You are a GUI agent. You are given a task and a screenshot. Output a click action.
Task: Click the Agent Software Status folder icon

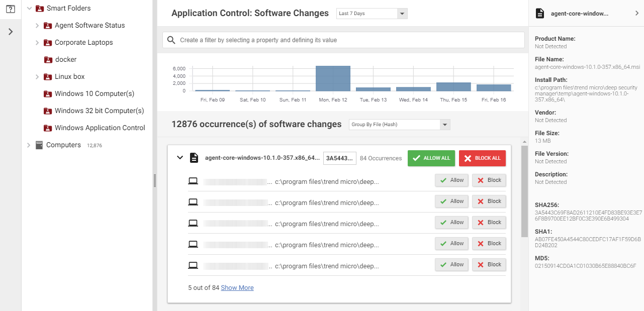[48, 26]
